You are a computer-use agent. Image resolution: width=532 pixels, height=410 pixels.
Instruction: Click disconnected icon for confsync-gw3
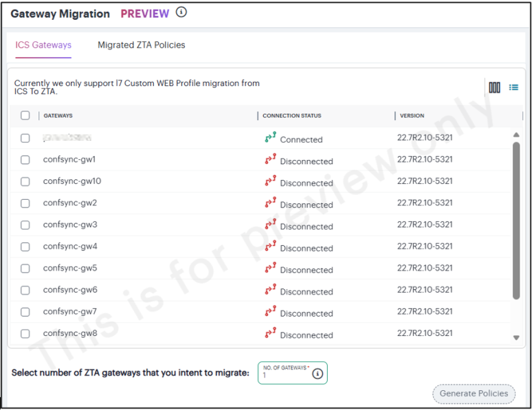[270, 224]
